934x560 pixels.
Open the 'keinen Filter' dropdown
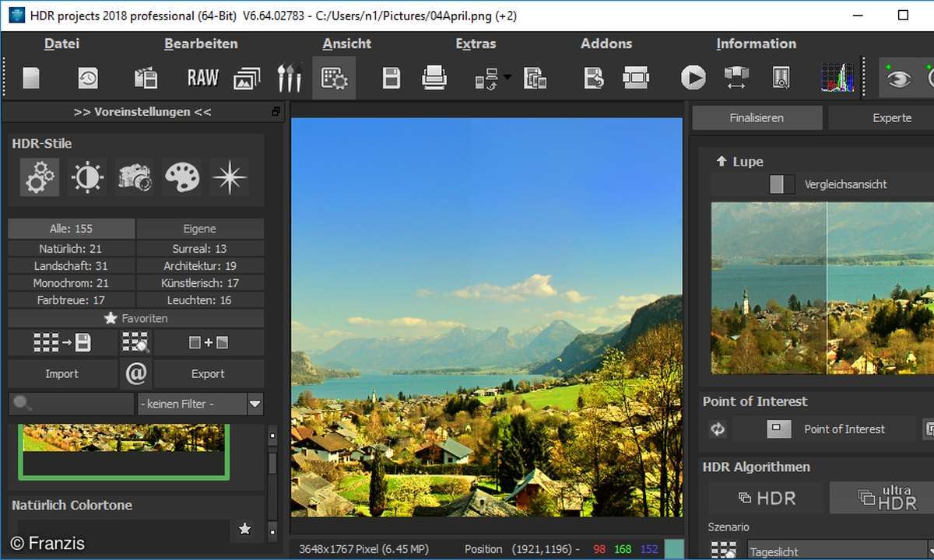(255, 404)
